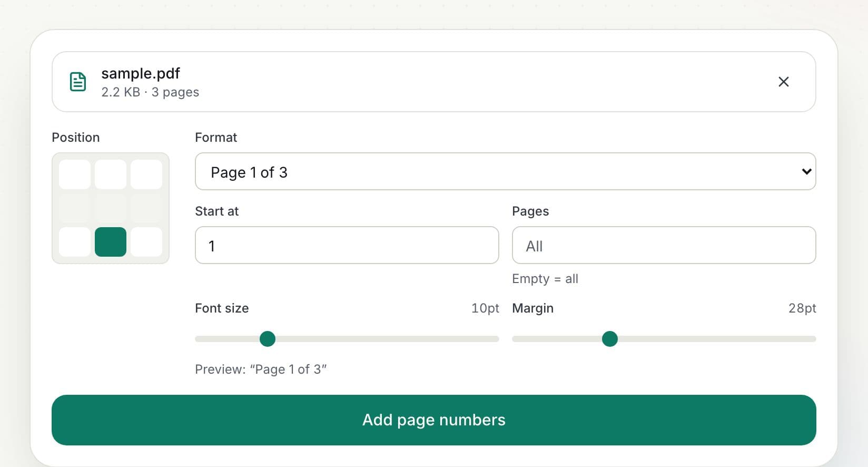Click the Format label

tap(216, 138)
